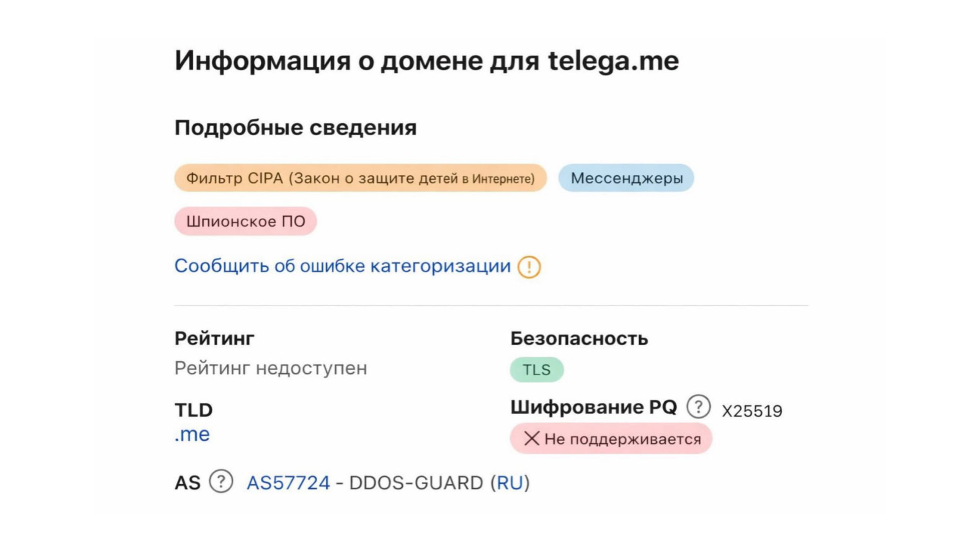Image resolution: width=980 pixels, height=551 pixels.
Task: Open the AS57724 link
Action: point(288,482)
